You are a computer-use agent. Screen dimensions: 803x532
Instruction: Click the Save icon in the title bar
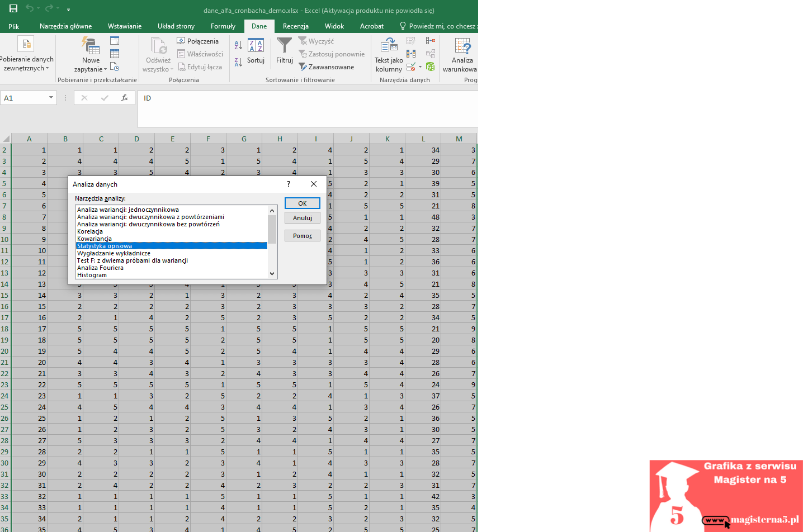[13, 8]
